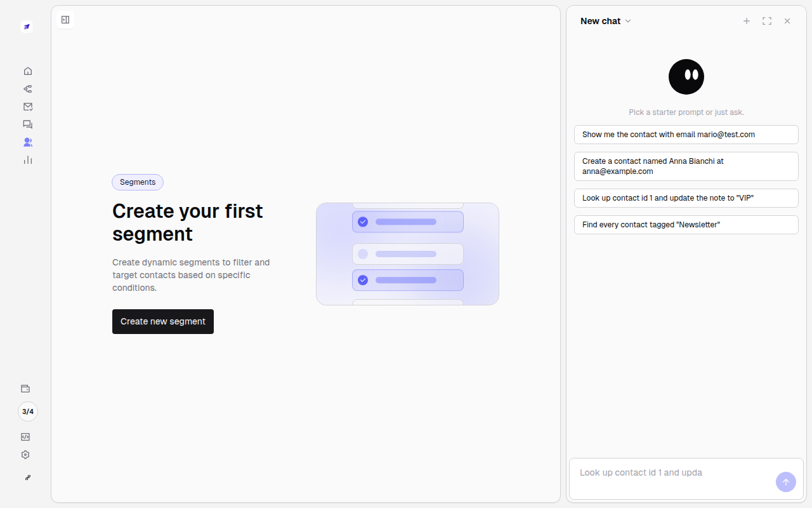This screenshot has height=508, width=812.
Task: Click the 'Create your first segment' heading
Action: (188, 222)
